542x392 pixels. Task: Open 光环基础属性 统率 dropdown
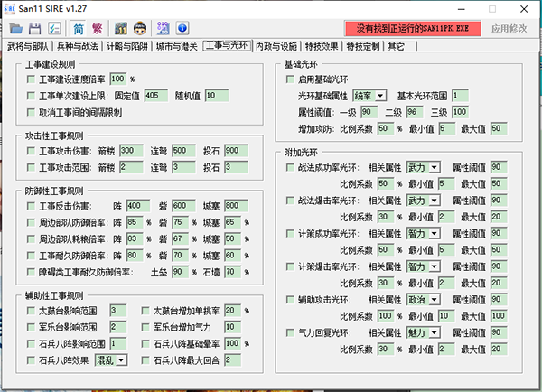[369, 96]
